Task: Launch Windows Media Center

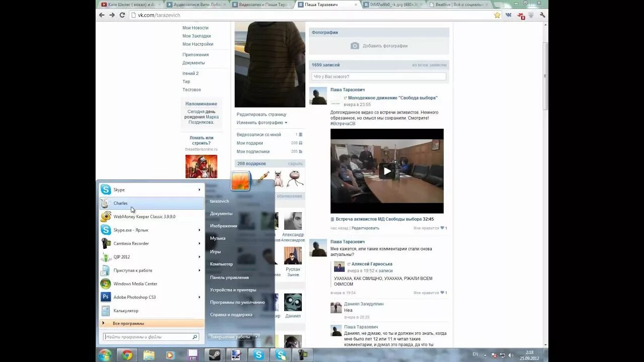Action: 151,284
